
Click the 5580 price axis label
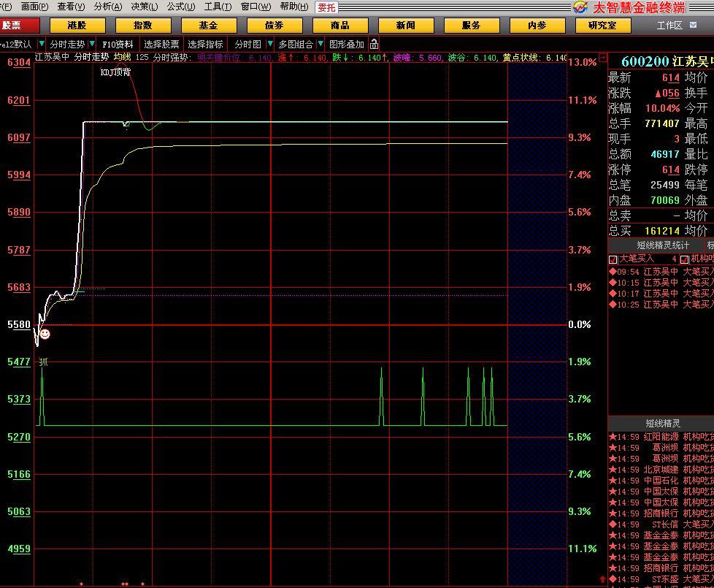19,325
